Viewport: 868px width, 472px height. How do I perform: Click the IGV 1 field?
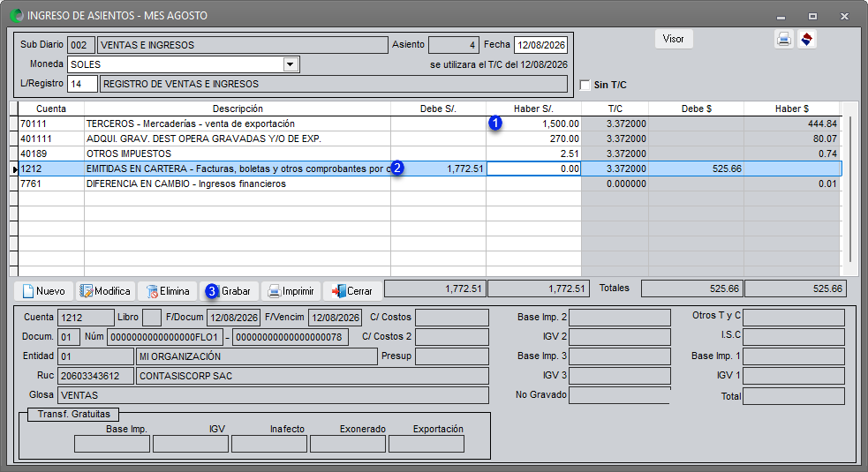pyautogui.click(x=794, y=376)
